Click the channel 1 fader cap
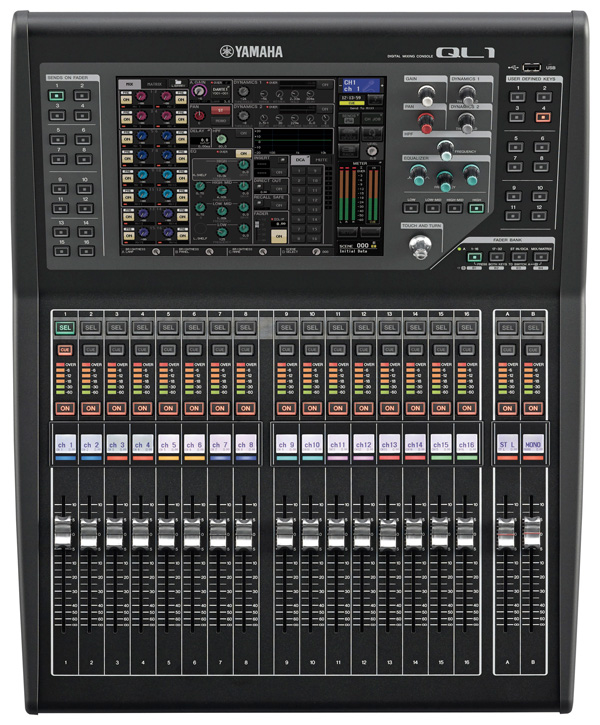 63,533
